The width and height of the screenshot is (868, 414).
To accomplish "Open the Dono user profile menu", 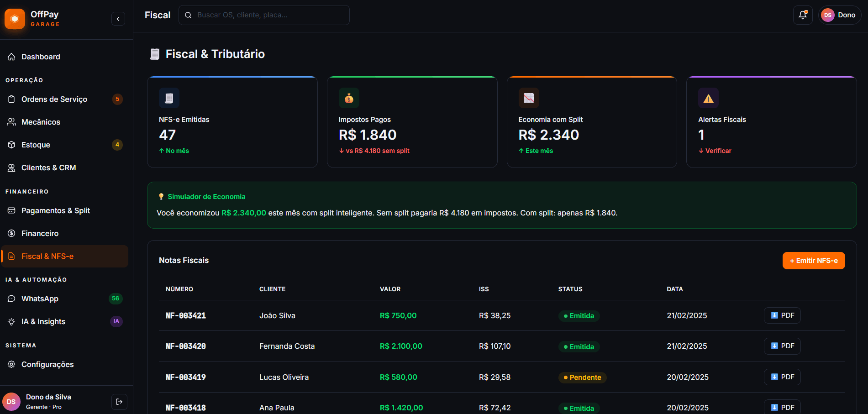I will click(839, 15).
